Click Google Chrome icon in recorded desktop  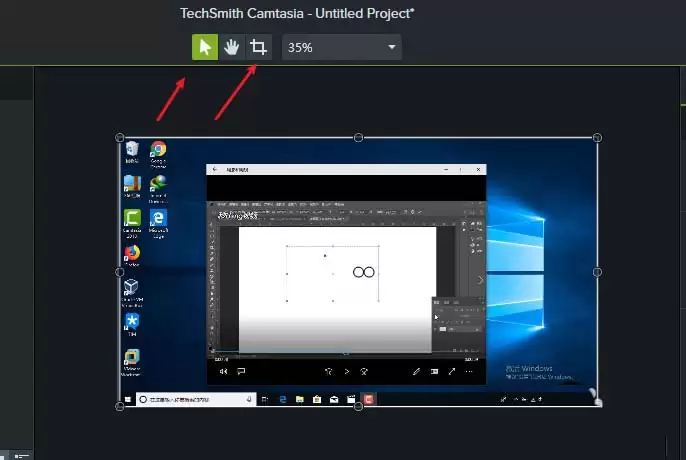[158, 155]
